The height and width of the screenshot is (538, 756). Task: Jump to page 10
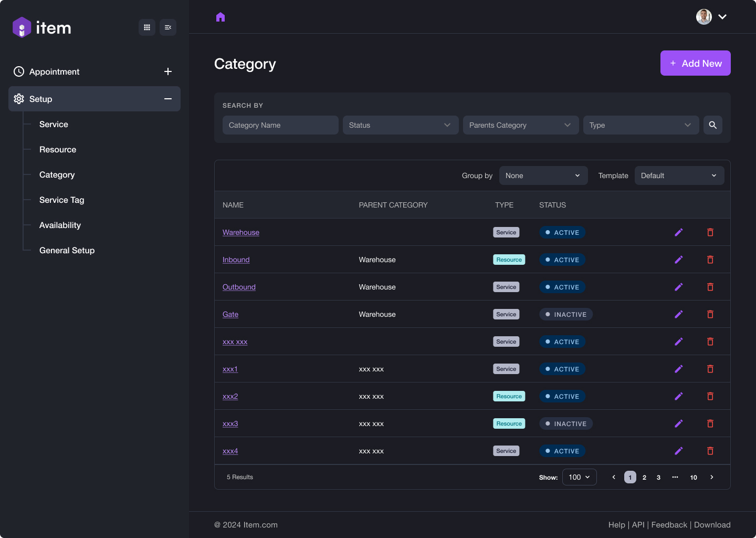click(694, 477)
